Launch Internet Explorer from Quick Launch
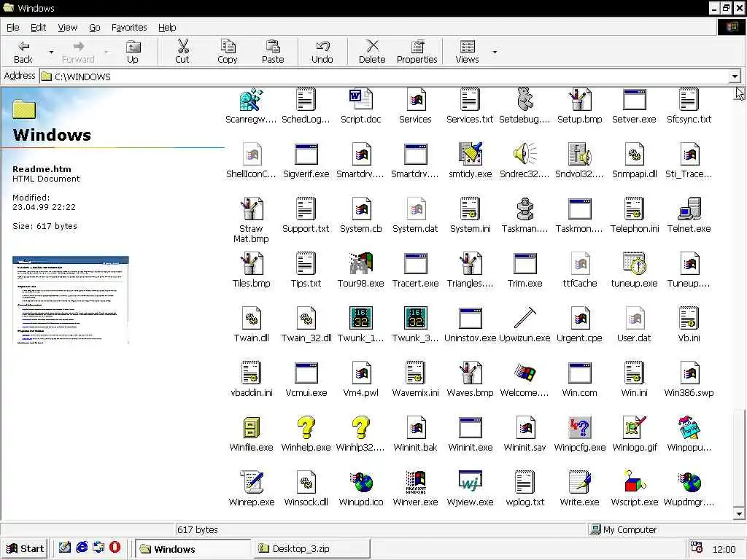This screenshot has height=560, width=747. tap(82, 548)
